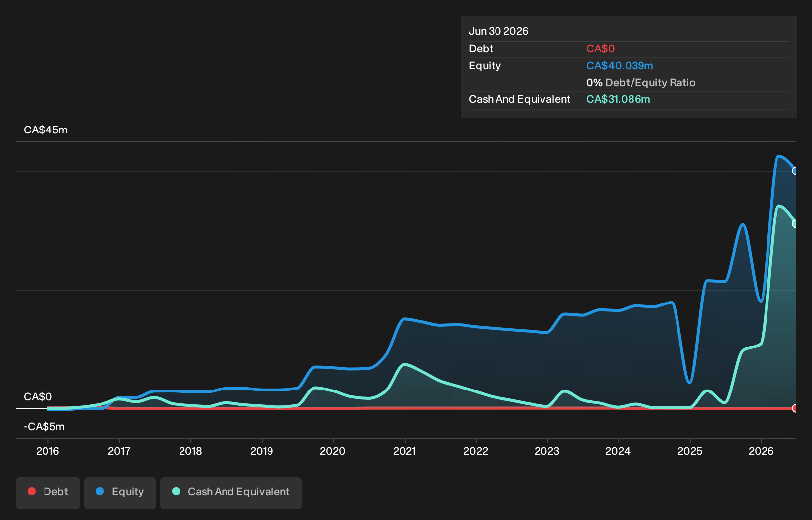The height and width of the screenshot is (520, 812).
Task: Click the CA$40.039m equity value
Action: pos(620,66)
